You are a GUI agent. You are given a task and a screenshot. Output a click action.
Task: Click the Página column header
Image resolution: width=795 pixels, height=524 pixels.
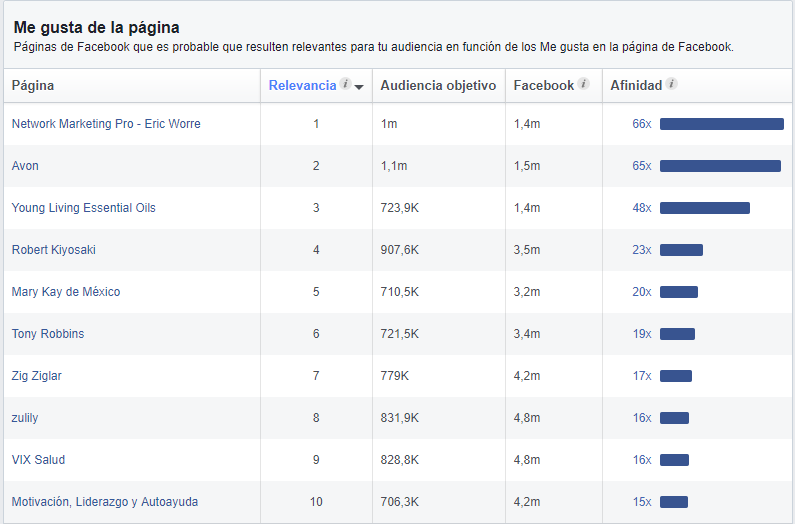[33, 86]
